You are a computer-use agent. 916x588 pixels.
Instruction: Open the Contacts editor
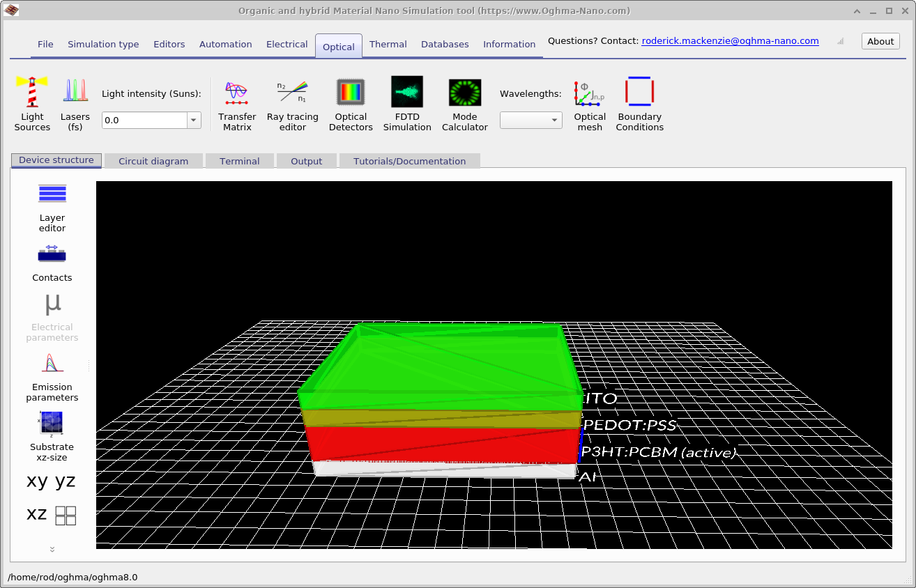click(x=52, y=263)
